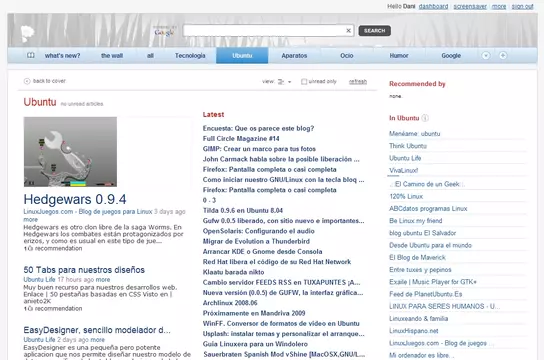Open Full Circle Magazine #14 article
Viewport: 544px width, 360px height.
click(x=241, y=138)
